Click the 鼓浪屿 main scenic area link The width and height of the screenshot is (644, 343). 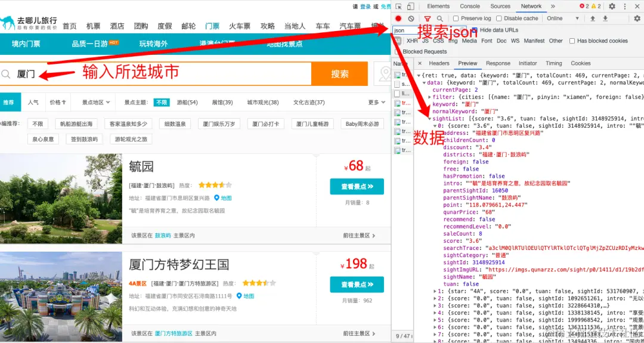(163, 236)
